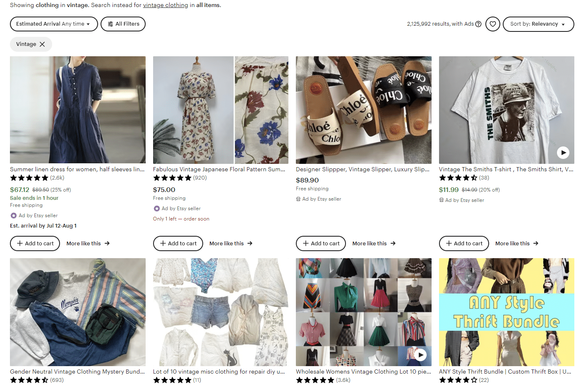Click the $89.90 price
588x386 pixels.
(x=307, y=180)
